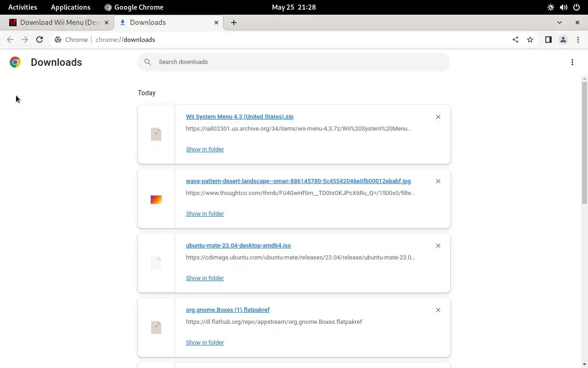Click the archive.org source URL text
Screen dimensions: 588x368
[299, 129]
